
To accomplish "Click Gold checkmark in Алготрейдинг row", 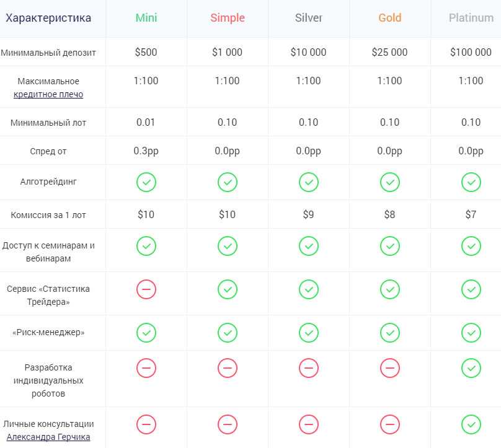I will coord(390,182).
